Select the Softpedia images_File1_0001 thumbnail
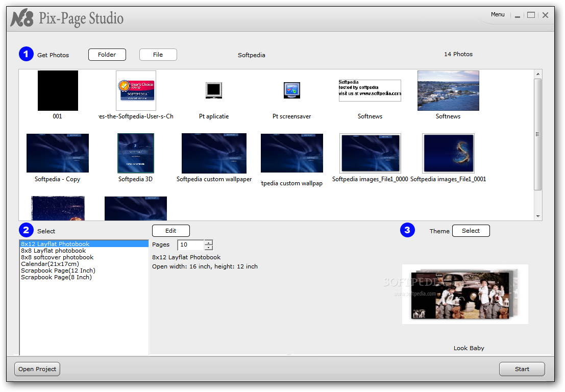This screenshot has height=392, width=565. (448, 153)
